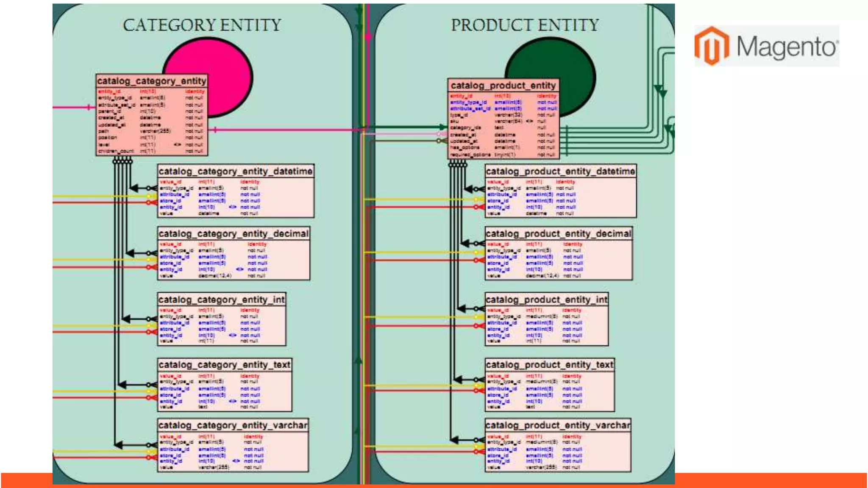Click arrowhead pointing to catalog_category_entity_varchar table
The width and height of the screenshot is (868, 488).
tap(118, 445)
